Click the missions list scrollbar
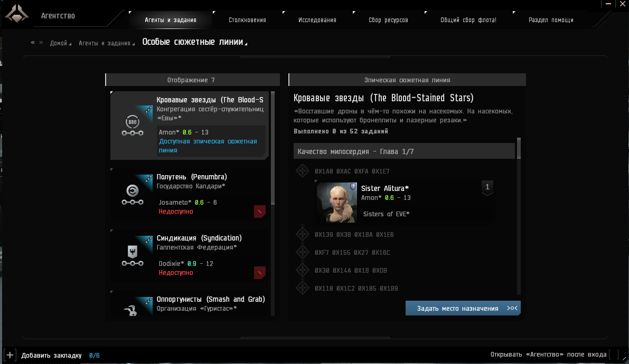Image resolution: width=629 pixels, height=364 pixels. click(519, 148)
